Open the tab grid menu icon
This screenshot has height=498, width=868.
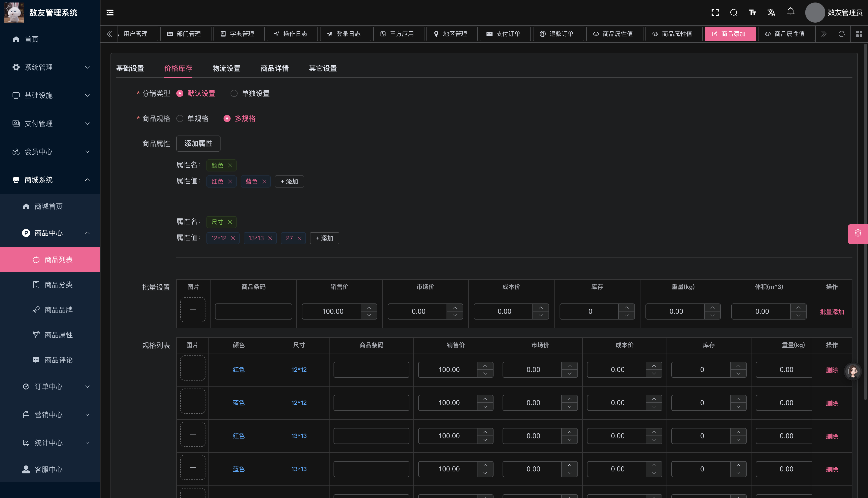coord(859,34)
